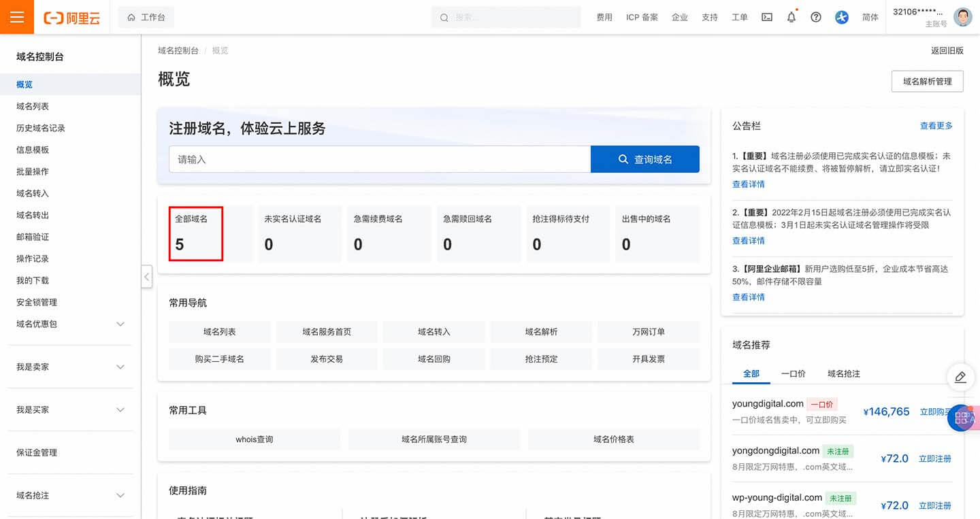
Task: Open the orange hamburger menu
Action: click(x=17, y=17)
